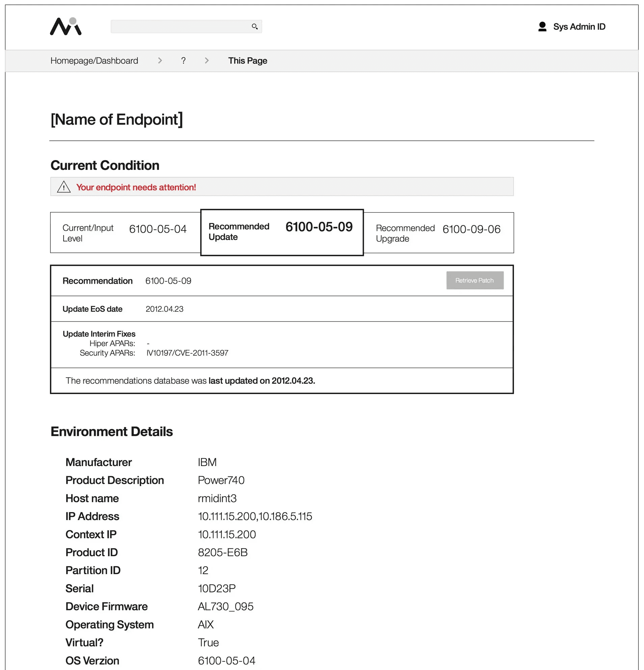The image size is (644, 670).
Task: Click the Recommended Upgrade value 6100-09-06
Action: [472, 229]
